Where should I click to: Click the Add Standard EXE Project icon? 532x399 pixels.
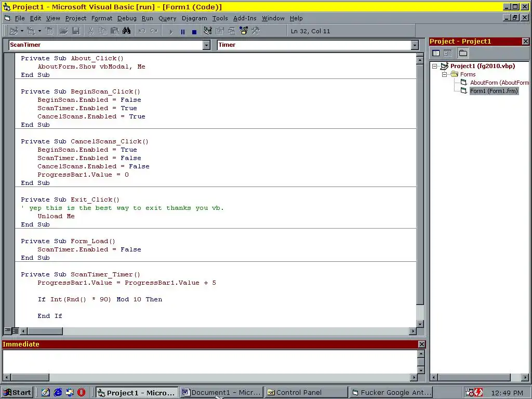14,31
